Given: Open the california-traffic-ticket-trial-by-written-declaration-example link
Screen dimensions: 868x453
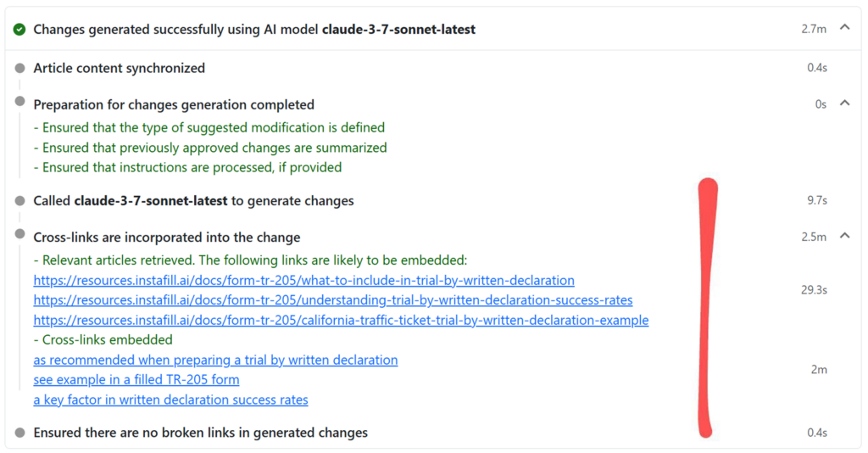Looking at the screenshot, I should coord(341,320).
